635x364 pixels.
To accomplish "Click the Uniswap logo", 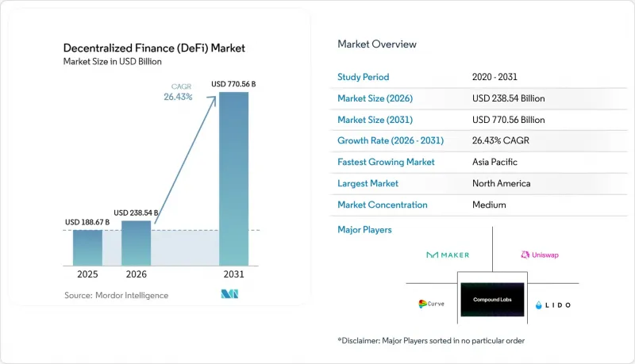I will [x=540, y=255].
